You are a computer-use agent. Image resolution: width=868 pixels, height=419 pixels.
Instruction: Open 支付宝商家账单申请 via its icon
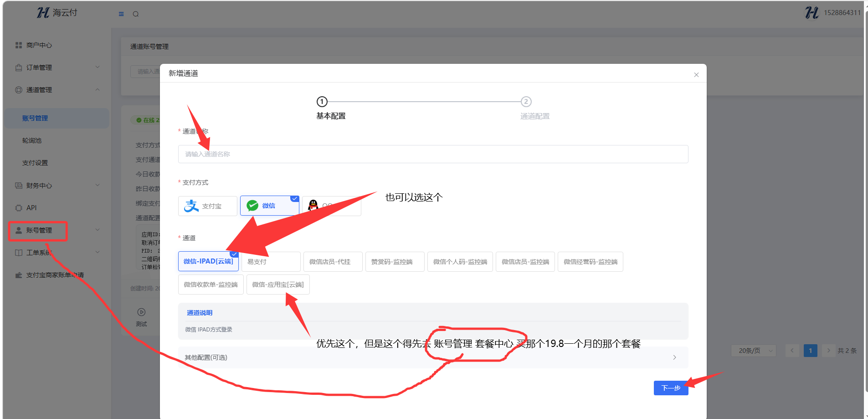19,275
